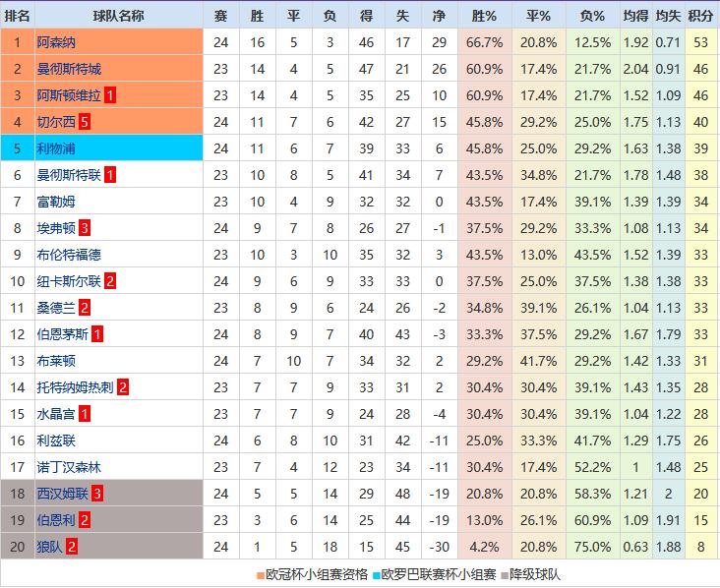Go to the 诺丁汉森林 team page
Viewport: 720px width, 588px height.
pyautogui.click(x=69, y=467)
